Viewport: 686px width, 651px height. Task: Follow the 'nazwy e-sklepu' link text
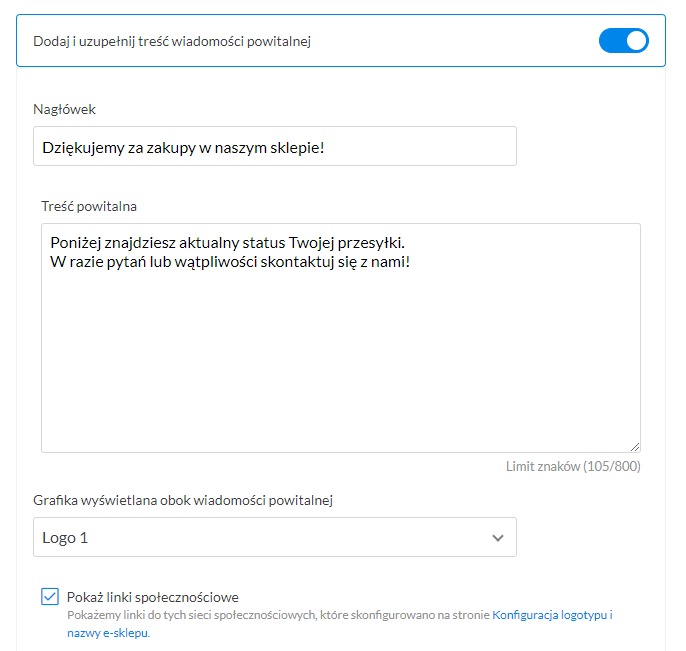107,633
